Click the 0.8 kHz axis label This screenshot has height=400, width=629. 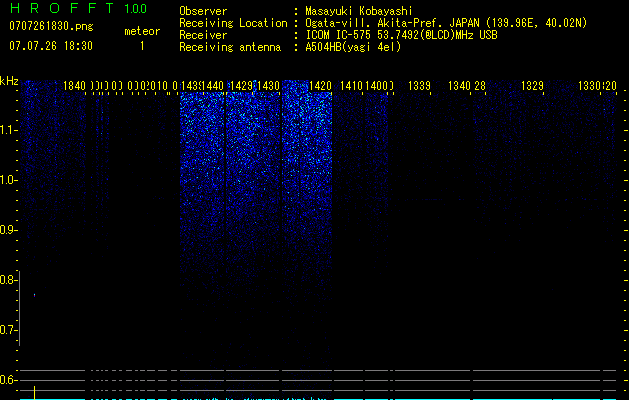pyautogui.click(x=8, y=280)
